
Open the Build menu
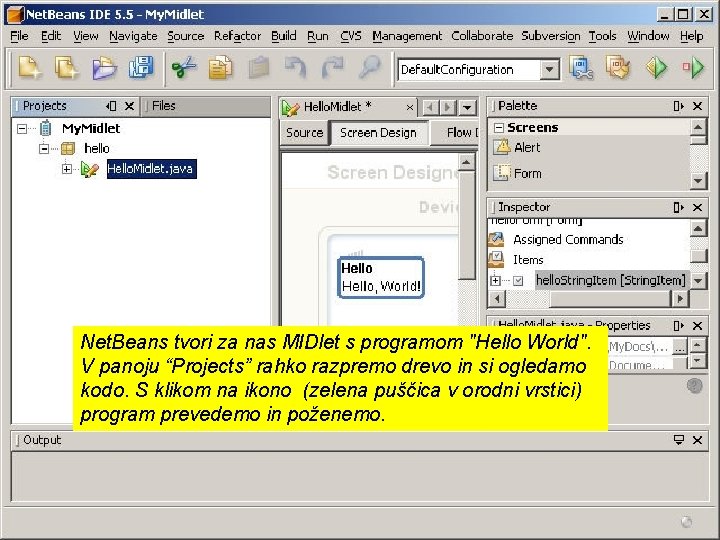coord(283,36)
